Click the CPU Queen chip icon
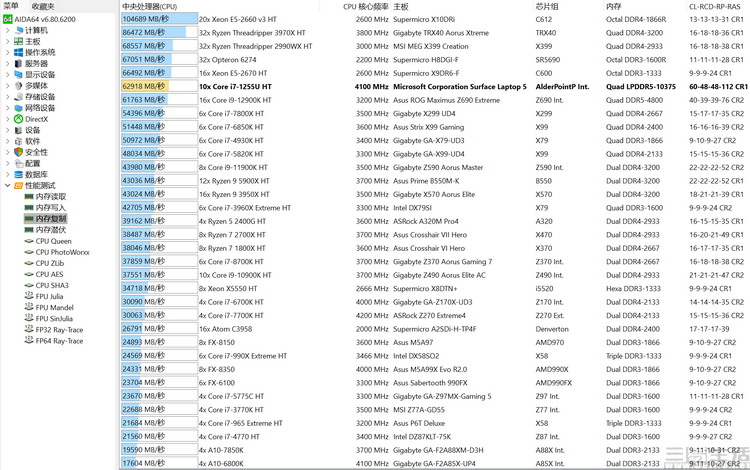This screenshot has width=750, height=470. pyautogui.click(x=29, y=241)
